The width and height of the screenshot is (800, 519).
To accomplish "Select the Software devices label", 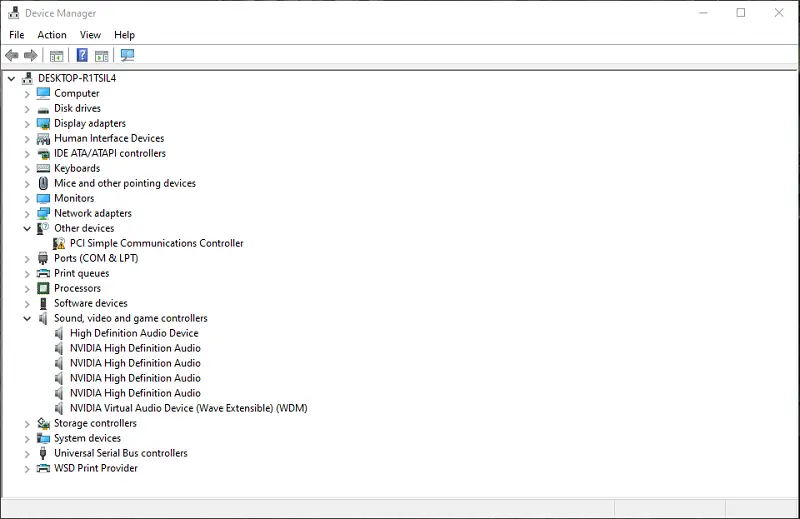I will click(91, 303).
